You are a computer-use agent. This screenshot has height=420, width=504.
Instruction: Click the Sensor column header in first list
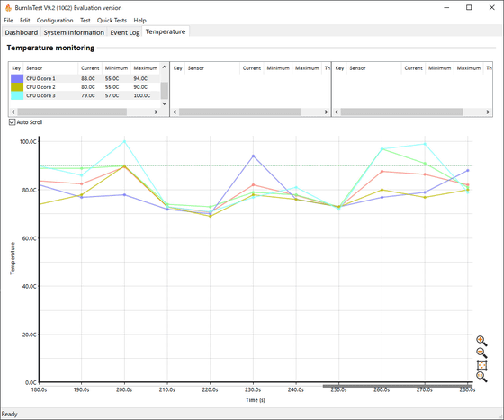50,68
